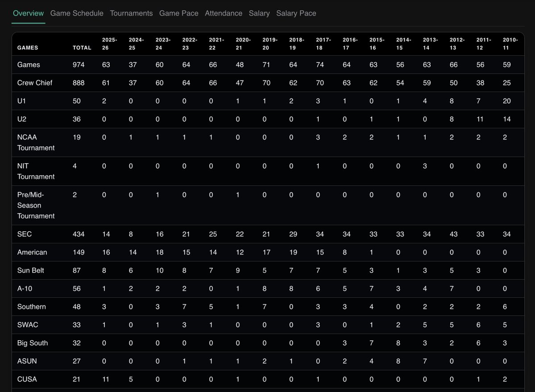Click the Games 2017-18 value 74
Screen dimensions: 535x392
319,65
